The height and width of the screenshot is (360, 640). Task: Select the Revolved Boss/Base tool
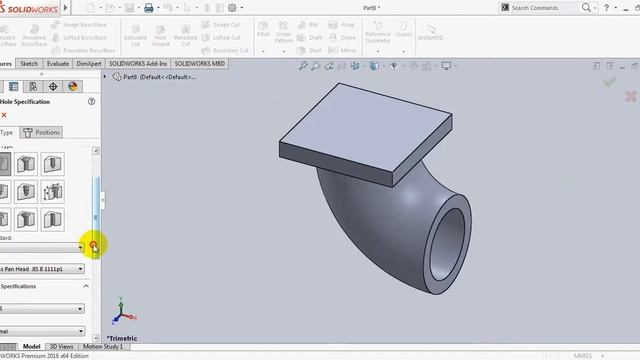point(34,35)
